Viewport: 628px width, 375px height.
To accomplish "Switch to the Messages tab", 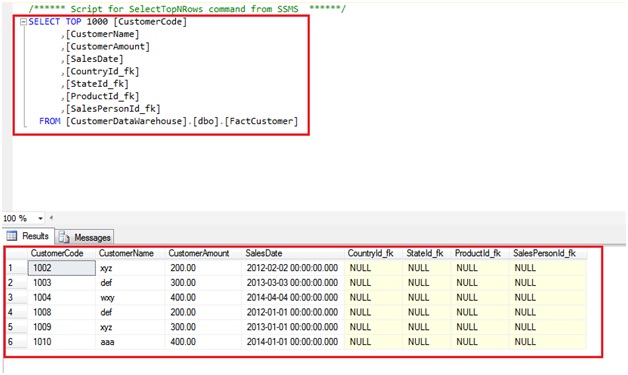I will pyautogui.click(x=85, y=238).
